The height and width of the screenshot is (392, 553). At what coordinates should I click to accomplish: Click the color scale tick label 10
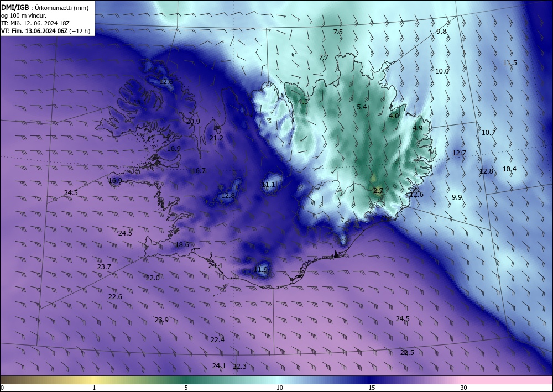pyautogui.click(x=279, y=388)
